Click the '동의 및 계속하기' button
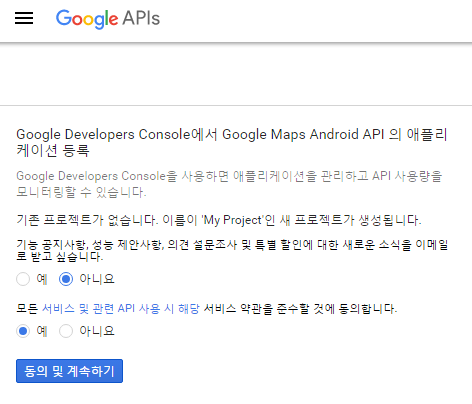The width and height of the screenshot is (472, 404). 69,371
